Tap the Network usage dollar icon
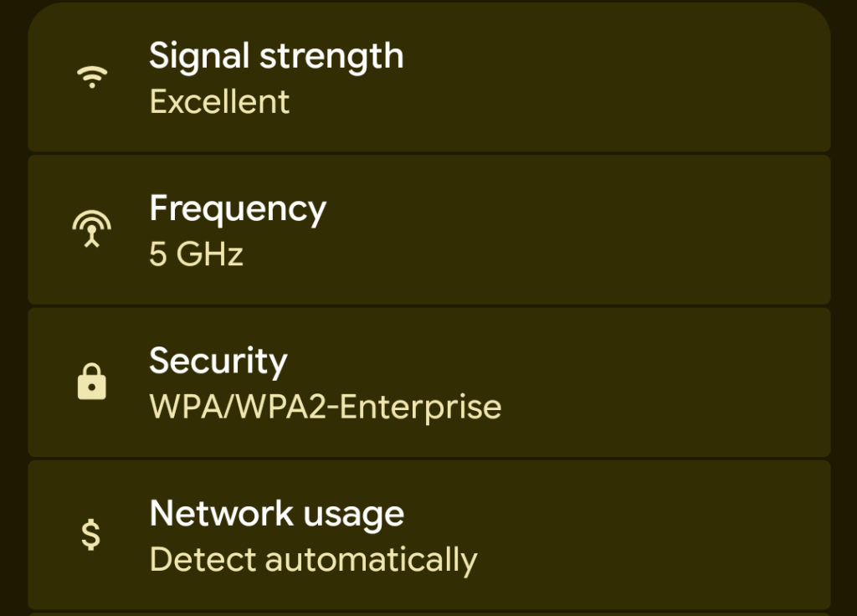 click(92, 534)
